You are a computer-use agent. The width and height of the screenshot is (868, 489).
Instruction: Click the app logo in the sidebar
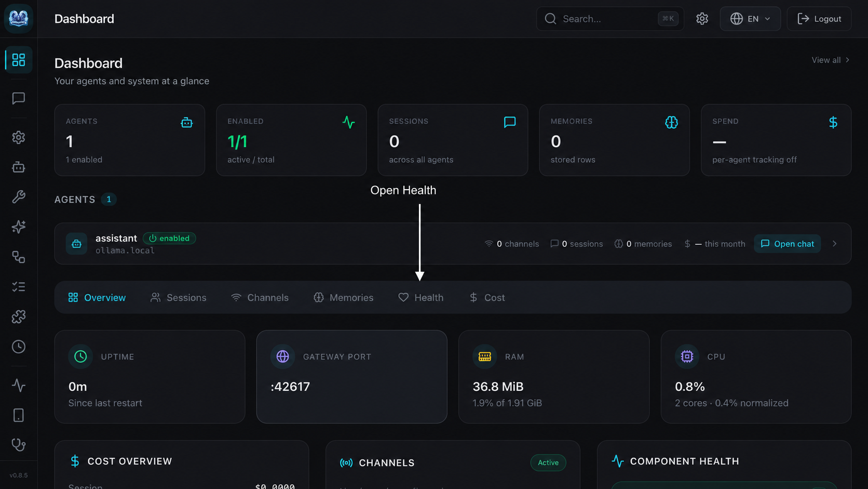coord(19,19)
